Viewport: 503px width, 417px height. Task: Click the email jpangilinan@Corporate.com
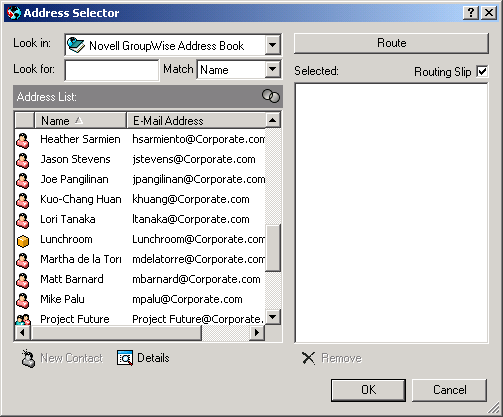tap(199, 179)
